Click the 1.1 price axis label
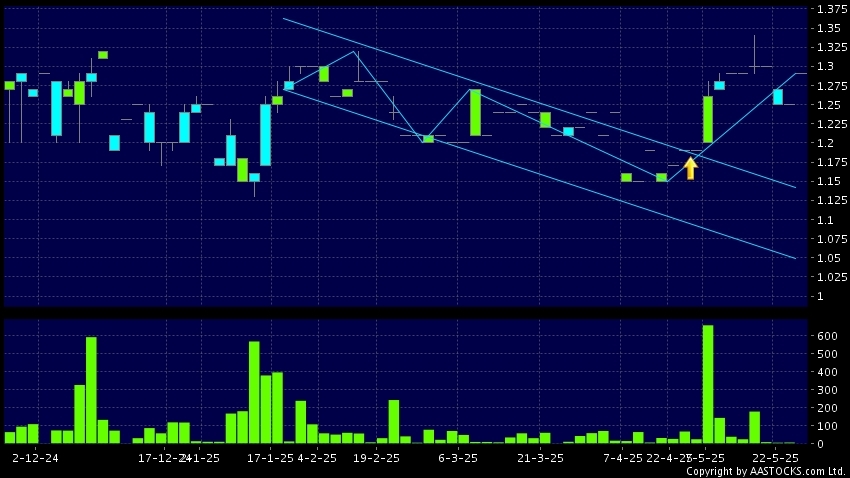 (826, 219)
